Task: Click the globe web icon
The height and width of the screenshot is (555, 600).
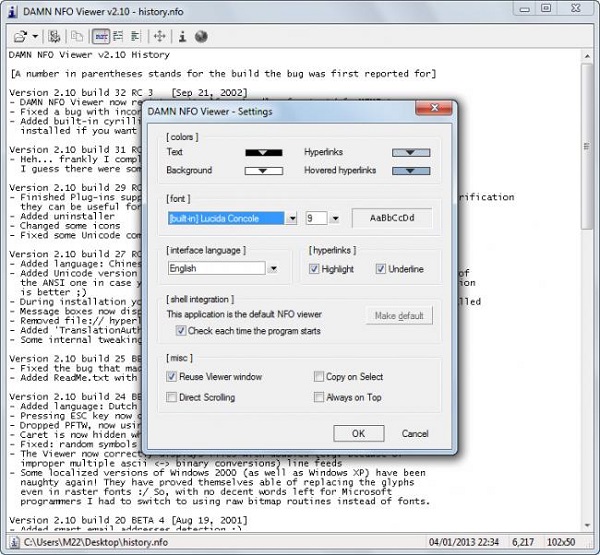Action: click(201, 36)
